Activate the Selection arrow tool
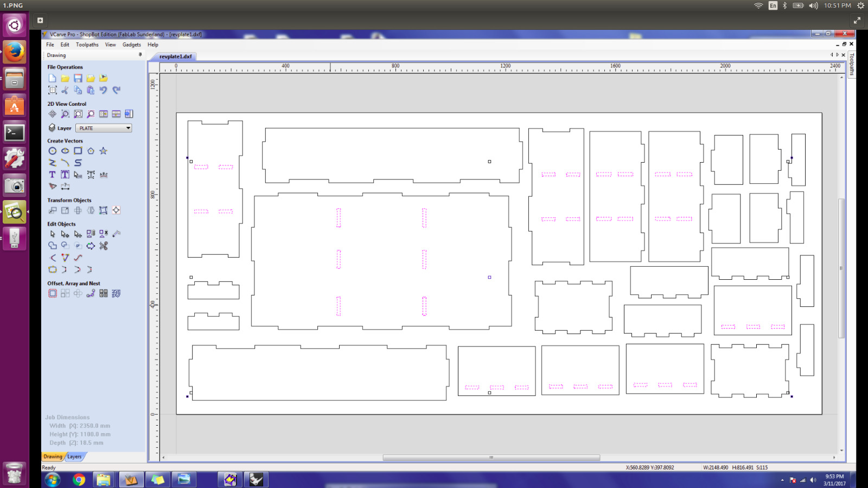The image size is (868, 488). (x=52, y=234)
